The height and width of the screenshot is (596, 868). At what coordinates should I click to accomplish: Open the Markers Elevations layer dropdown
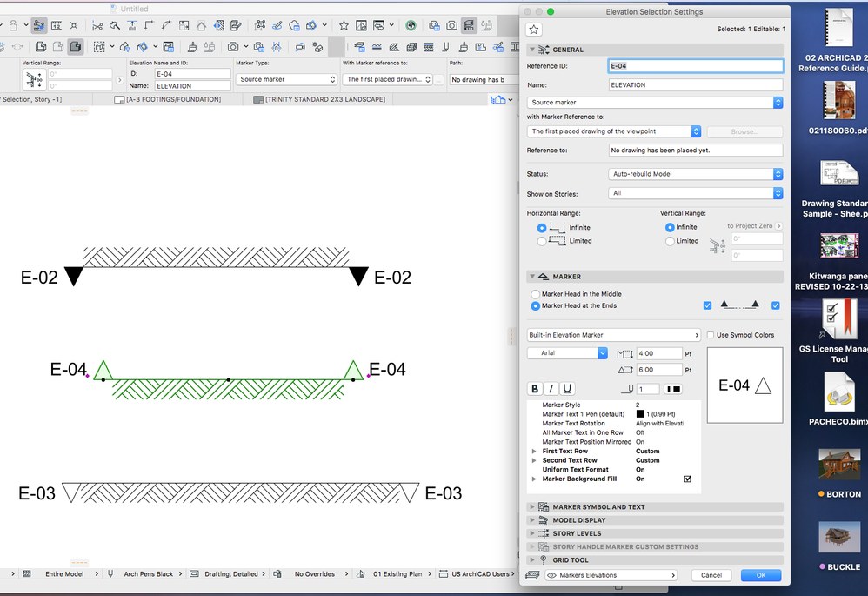click(x=611, y=575)
